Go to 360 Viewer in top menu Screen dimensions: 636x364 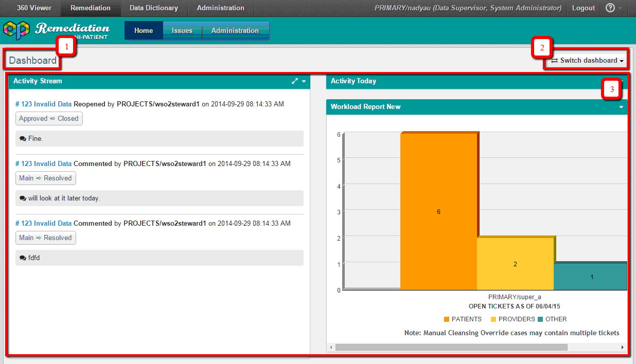coord(34,8)
